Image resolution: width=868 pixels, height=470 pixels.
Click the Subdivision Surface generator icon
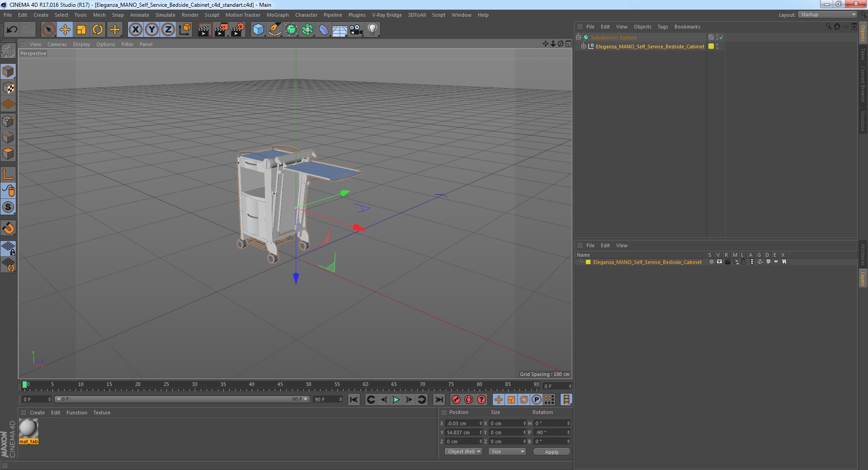click(x=291, y=30)
